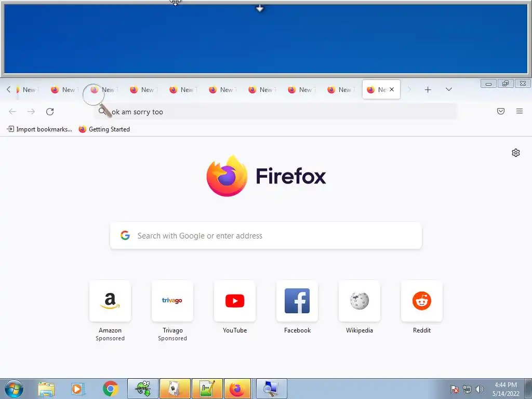Click the 'Search with Google or enter address' box
This screenshot has height=399, width=532.
266,235
